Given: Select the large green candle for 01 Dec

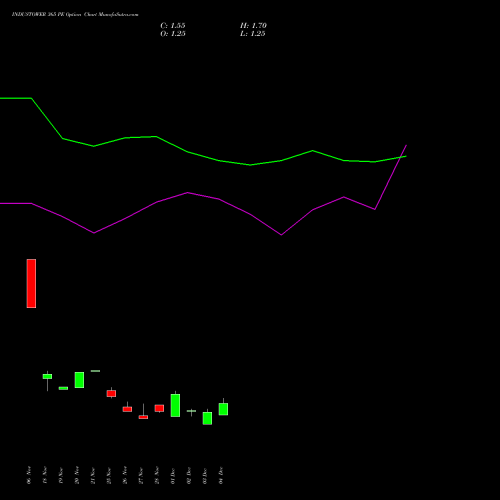Looking at the screenshot, I should [x=175, y=405].
